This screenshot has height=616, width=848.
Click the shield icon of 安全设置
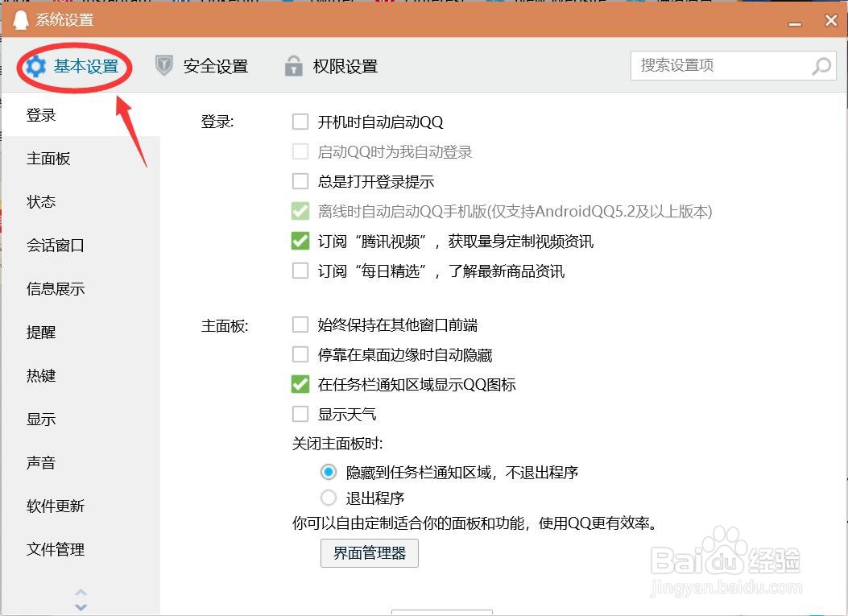pyautogui.click(x=163, y=66)
